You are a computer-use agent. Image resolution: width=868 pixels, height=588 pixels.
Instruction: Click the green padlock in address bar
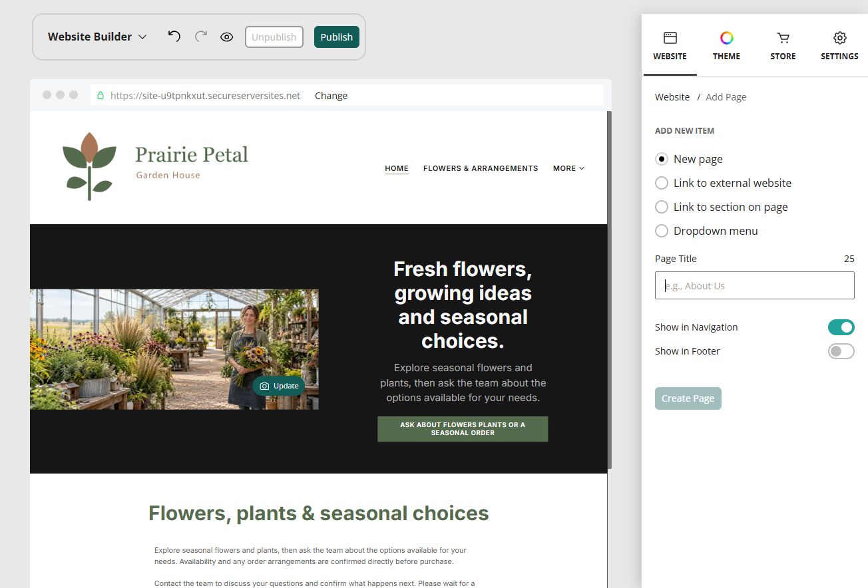(x=101, y=95)
